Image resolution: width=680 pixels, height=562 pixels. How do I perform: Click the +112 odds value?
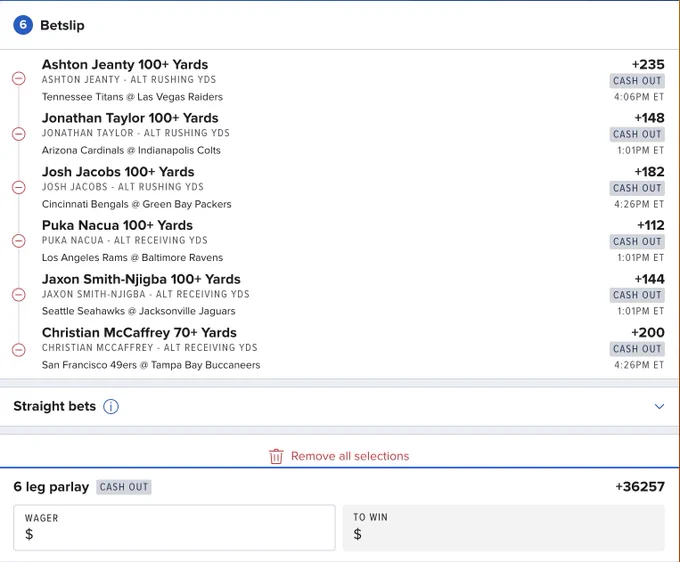pyautogui.click(x=651, y=225)
